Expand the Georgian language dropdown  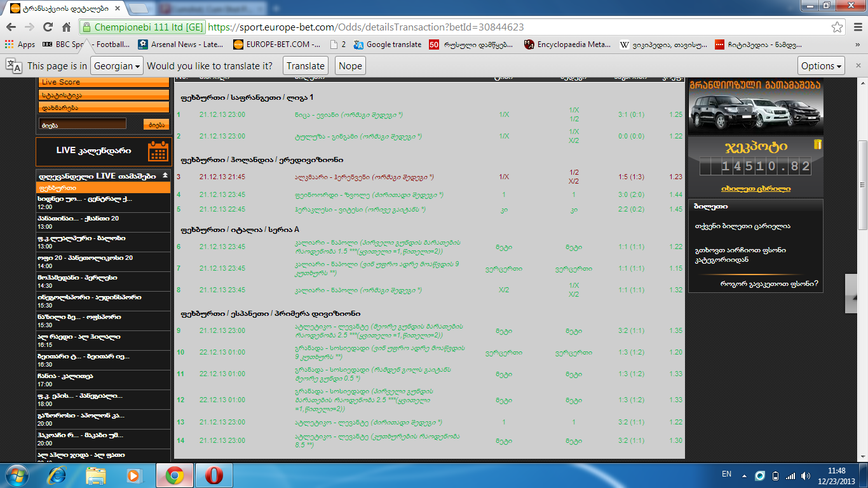click(x=117, y=65)
